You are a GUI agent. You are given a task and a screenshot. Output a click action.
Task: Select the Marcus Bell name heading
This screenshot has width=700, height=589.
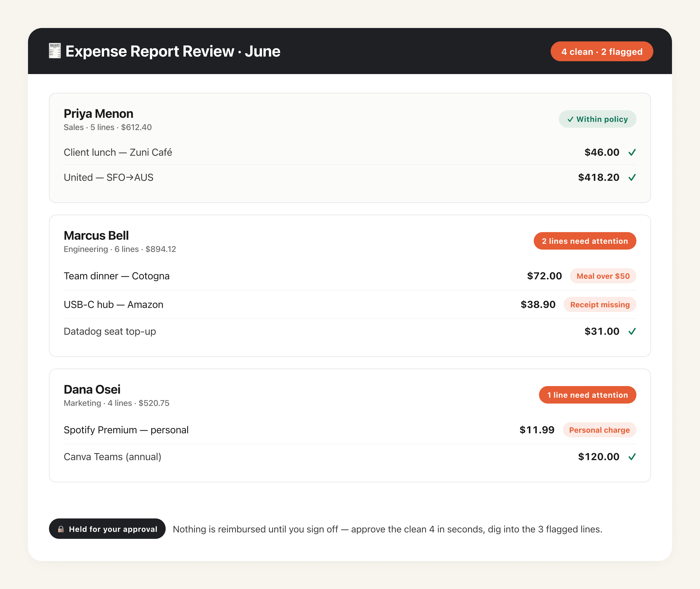(x=96, y=236)
